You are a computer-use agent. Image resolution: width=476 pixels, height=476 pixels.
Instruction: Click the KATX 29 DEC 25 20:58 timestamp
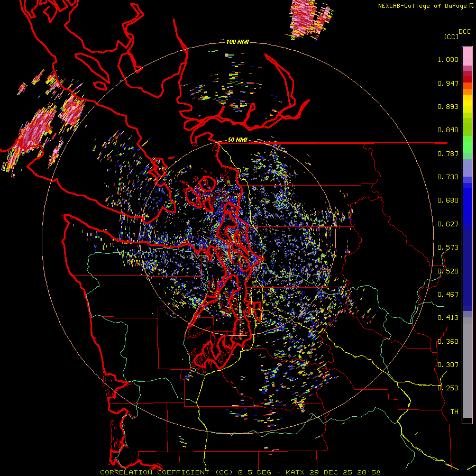tap(333, 472)
